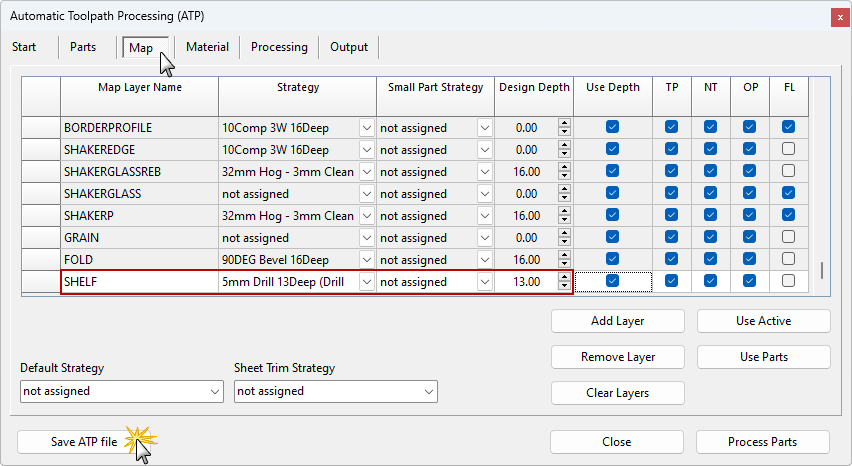Click the Save ATP file button
The width and height of the screenshot is (852, 466).
(84, 442)
